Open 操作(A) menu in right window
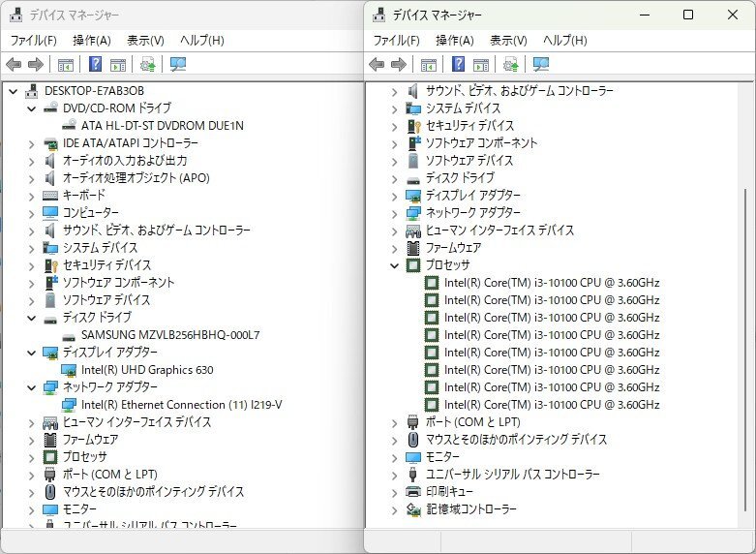 (x=455, y=40)
